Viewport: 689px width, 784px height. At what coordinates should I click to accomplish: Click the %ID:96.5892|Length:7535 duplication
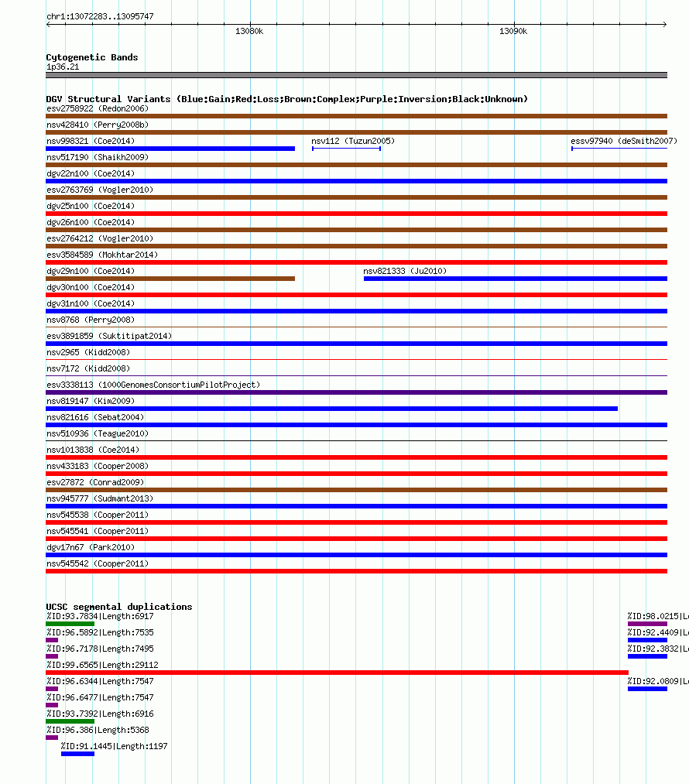(100, 632)
